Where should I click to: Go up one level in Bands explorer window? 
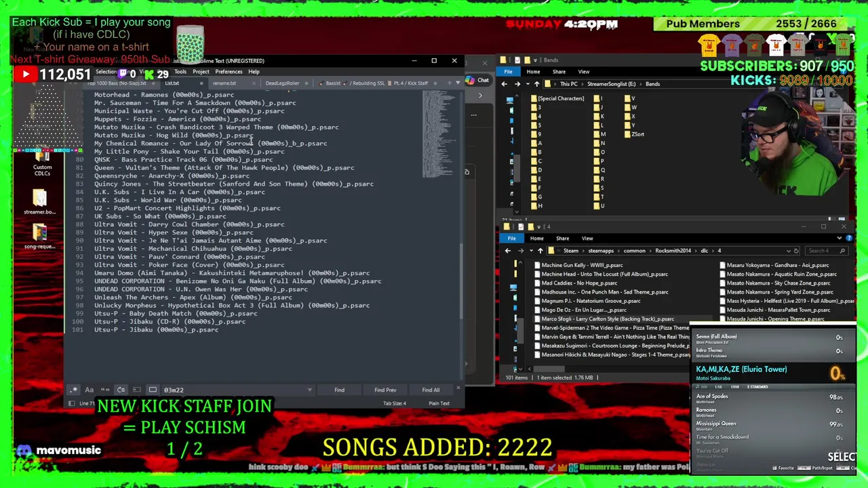tap(536, 84)
